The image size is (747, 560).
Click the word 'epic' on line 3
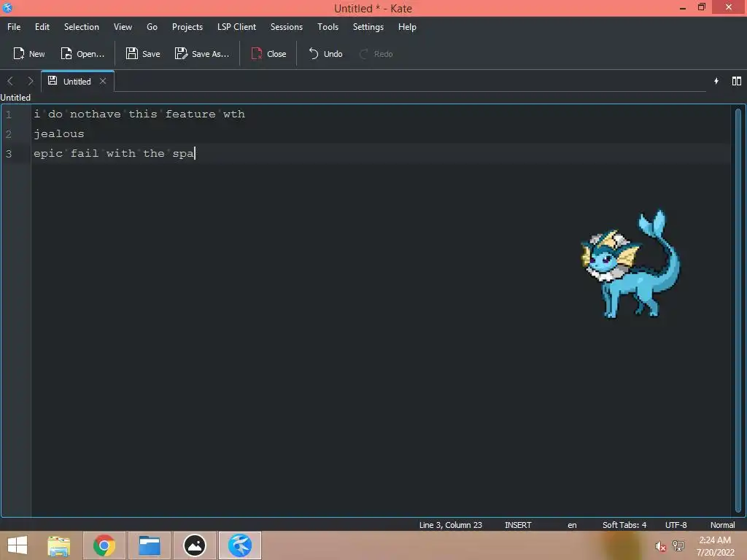coord(48,153)
